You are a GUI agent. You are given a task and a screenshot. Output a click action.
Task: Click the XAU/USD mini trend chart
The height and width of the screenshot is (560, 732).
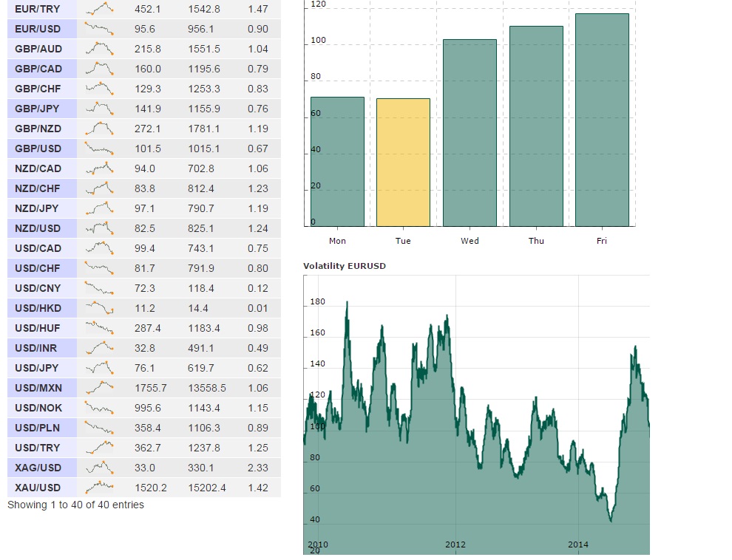tap(99, 488)
